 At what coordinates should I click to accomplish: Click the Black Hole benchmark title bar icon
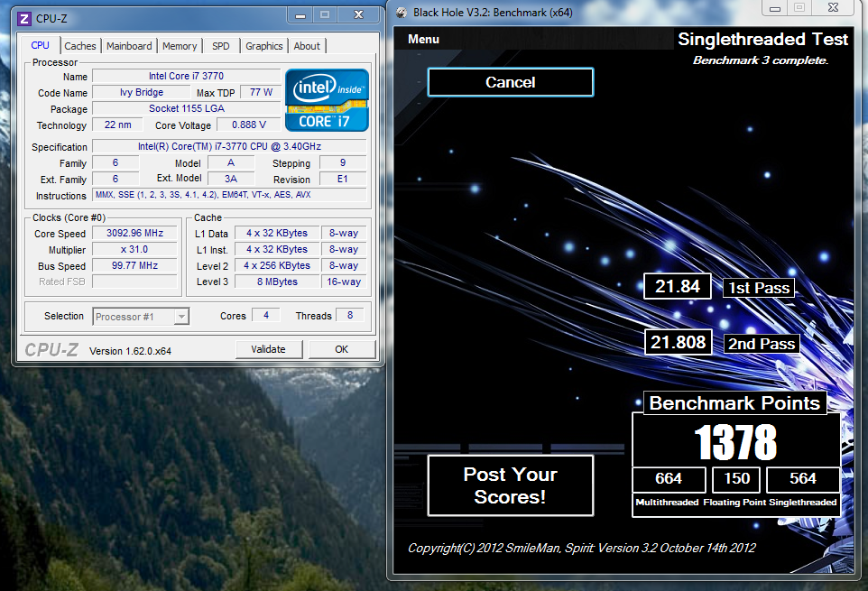point(402,12)
